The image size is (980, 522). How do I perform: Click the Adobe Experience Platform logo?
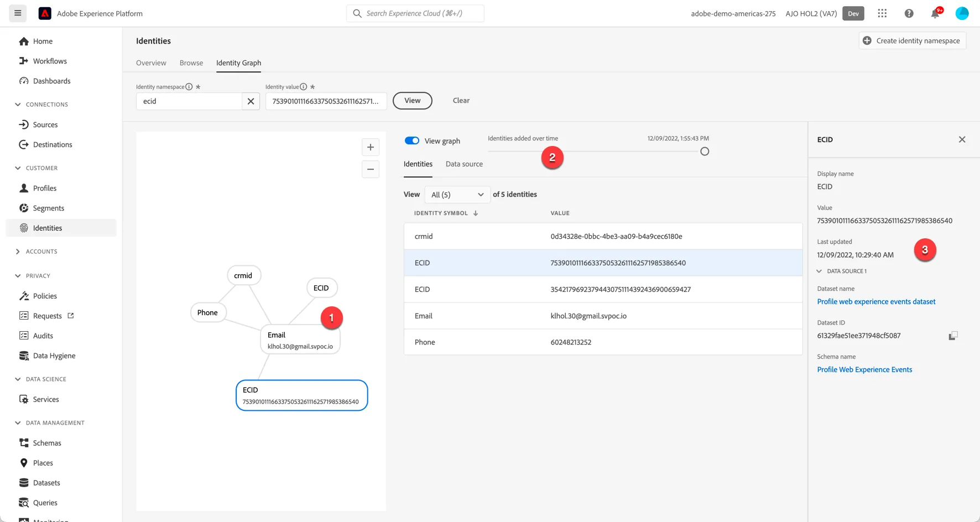(x=45, y=13)
